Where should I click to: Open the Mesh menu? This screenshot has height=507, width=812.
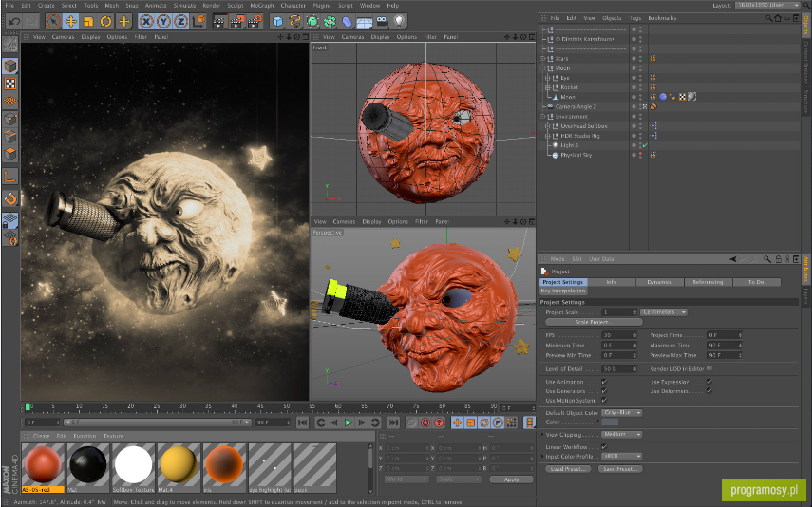point(112,5)
